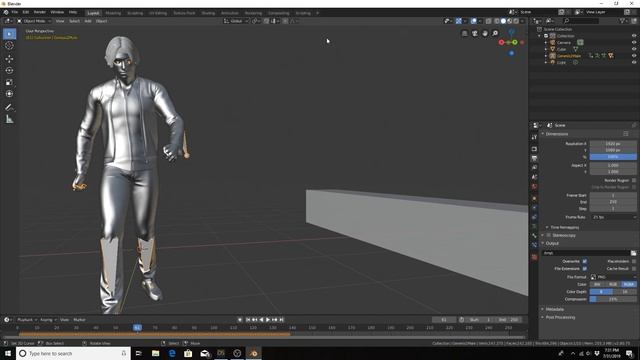The width and height of the screenshot is (640, 360).
Task: Click the red X axis gizmo ball
Action: (x=502, y=42)
